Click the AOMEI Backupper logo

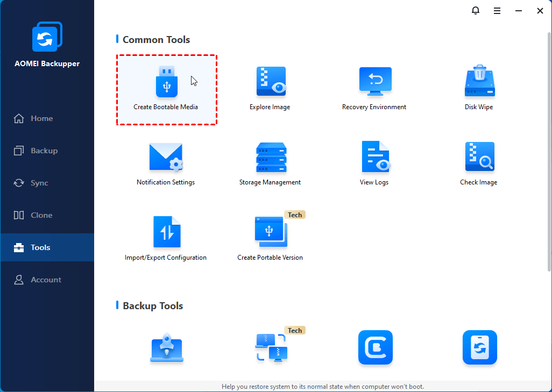[47, 38]
